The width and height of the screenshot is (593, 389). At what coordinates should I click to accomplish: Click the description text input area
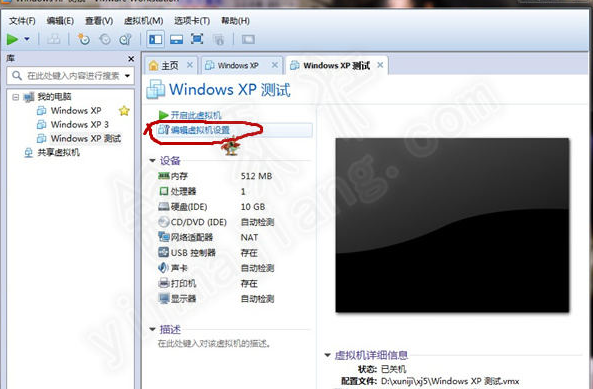pyautogui.click(x=214, y=343)
